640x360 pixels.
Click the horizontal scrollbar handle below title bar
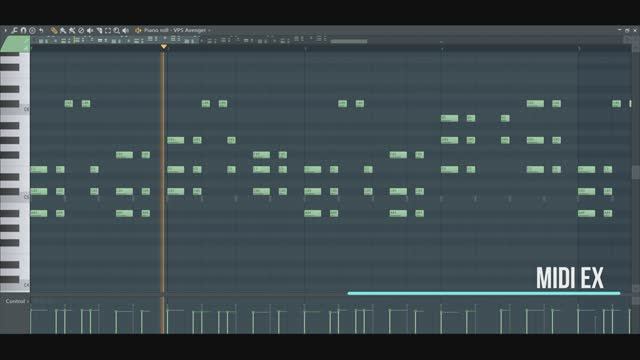349,41
